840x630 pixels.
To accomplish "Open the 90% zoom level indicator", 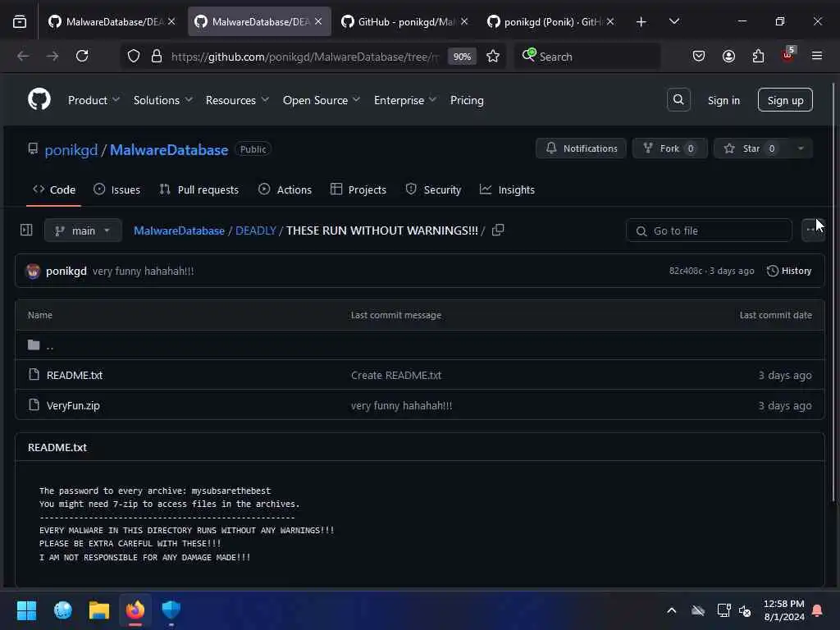I will [462, 57].
